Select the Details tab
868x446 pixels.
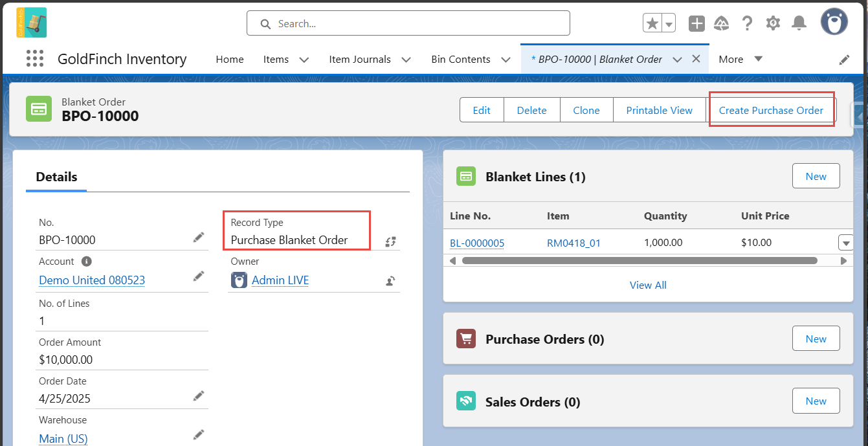click(56, 177)
